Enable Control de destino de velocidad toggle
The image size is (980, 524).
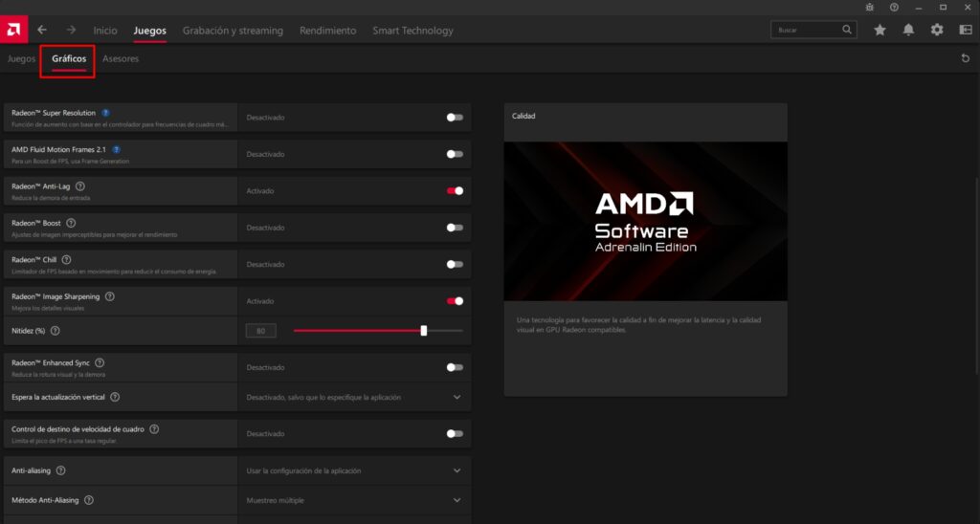pyautogui.click(x=455, y=433)
